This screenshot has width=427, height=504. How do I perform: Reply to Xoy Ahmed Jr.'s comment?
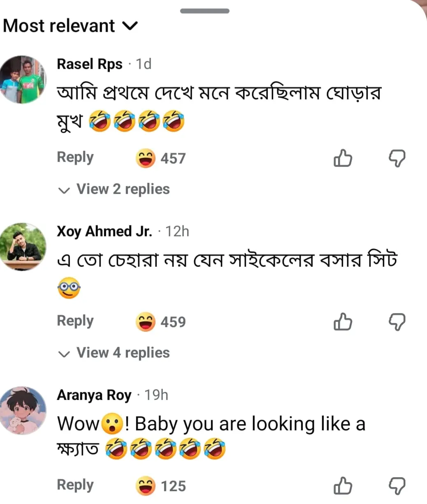point(75,321)
